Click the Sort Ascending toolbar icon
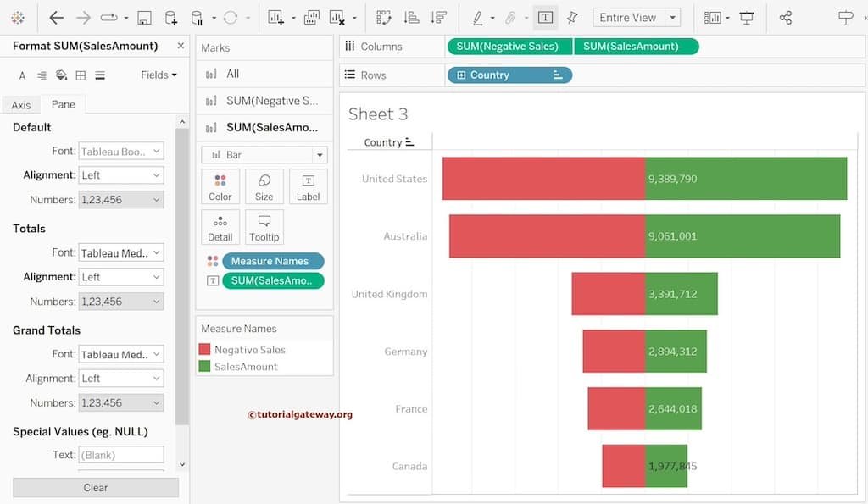The height and width of the screenshot is (504, 868). [x=410, y=16]
